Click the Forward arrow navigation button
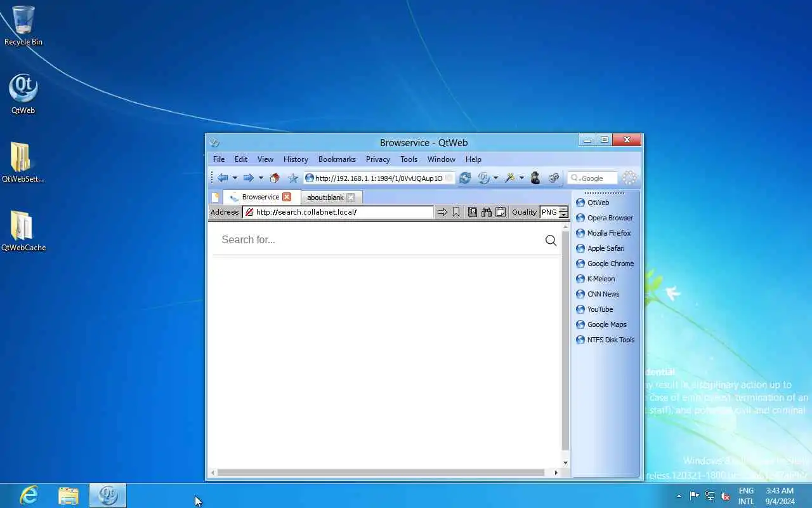812x508 pixels. [249, 178]
